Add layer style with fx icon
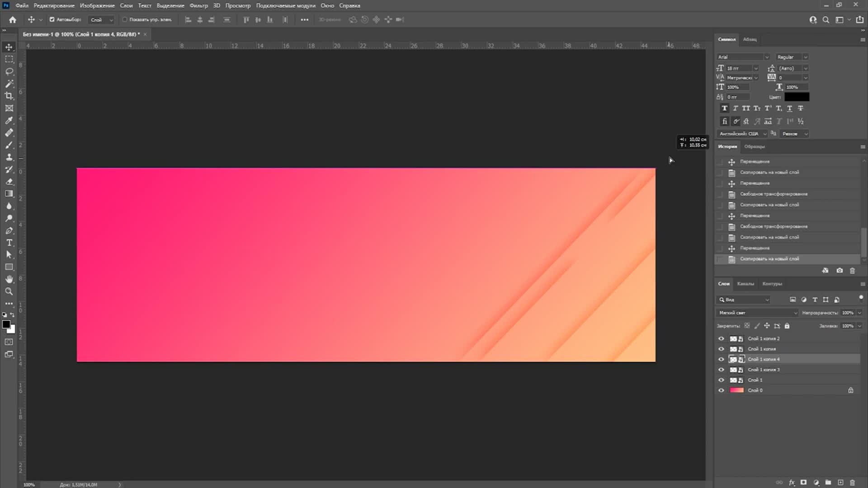This screenshot has width=868, height=488. (792, 483)
